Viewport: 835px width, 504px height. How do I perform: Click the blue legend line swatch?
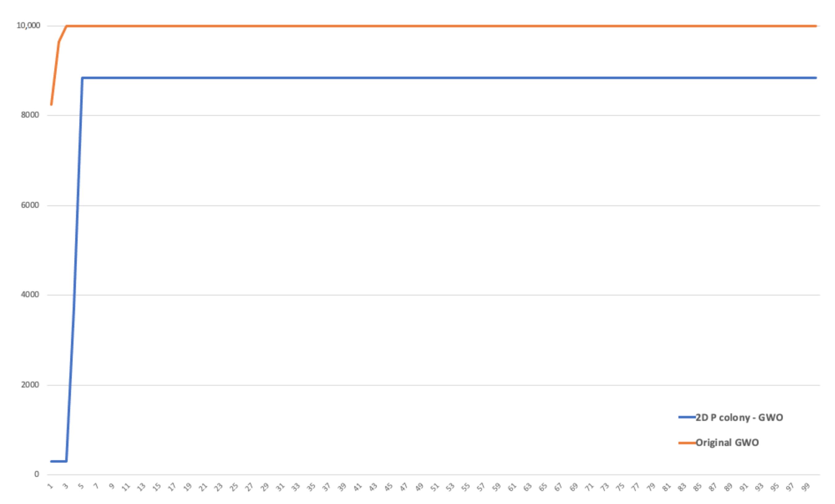click(686, 417)
